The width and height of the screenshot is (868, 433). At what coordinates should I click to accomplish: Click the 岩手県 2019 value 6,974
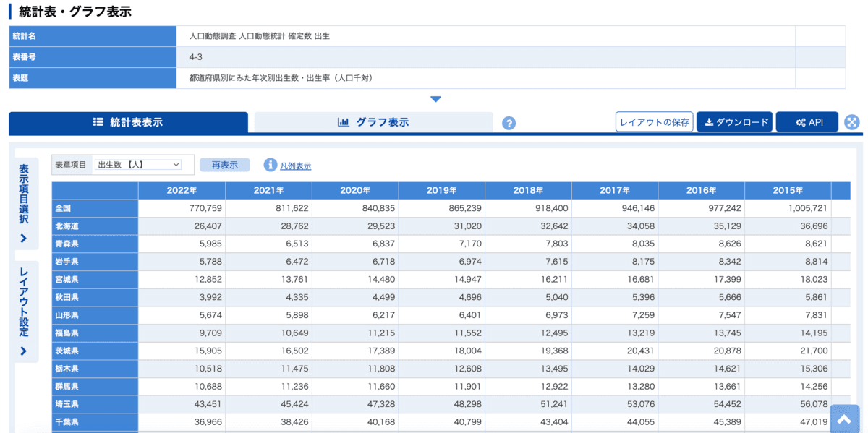[x=470, y=262]
